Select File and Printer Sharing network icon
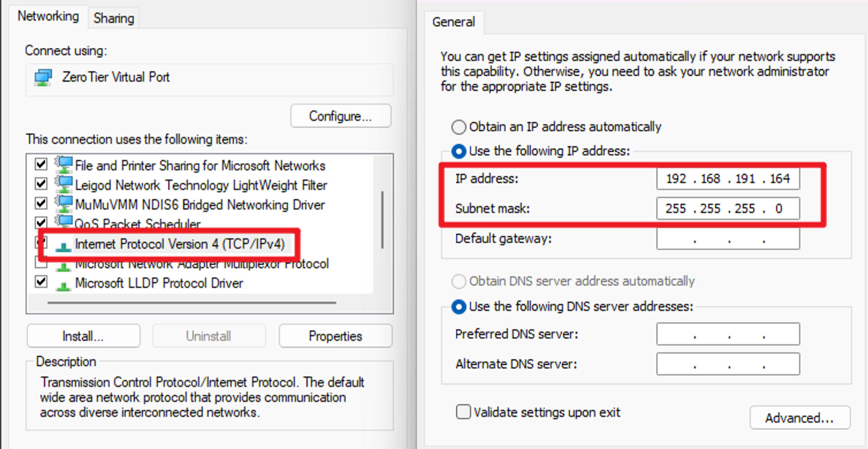 click(64, 165)
